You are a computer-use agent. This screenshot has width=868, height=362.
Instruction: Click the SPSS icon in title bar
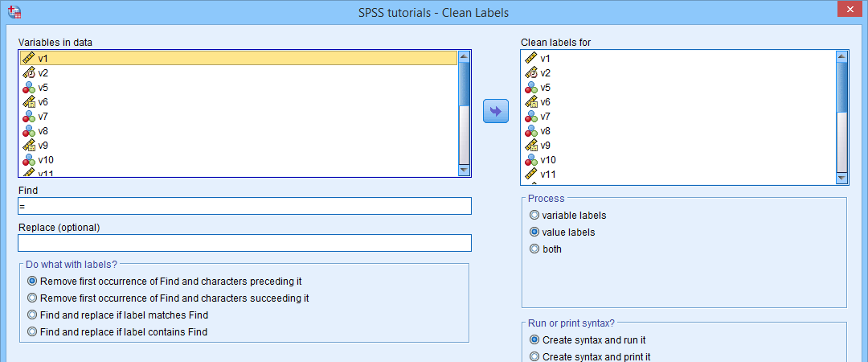click(15, 11)
